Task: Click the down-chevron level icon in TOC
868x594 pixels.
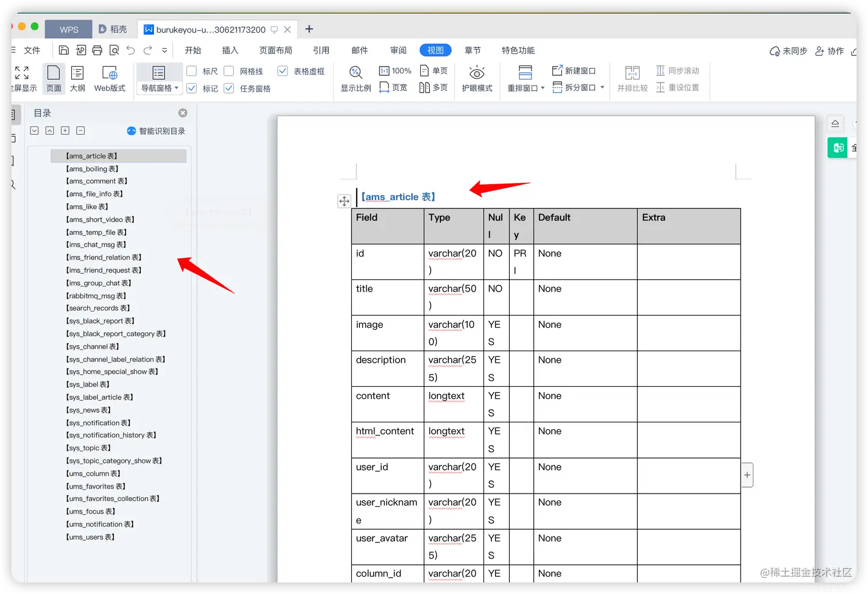Action: [x=34, y=131]
